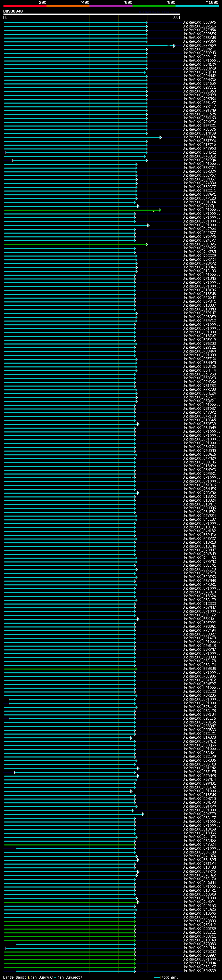Select hit UniRef100_A9P8F6
The image size is (222, 980).
(x=199, y=34)
